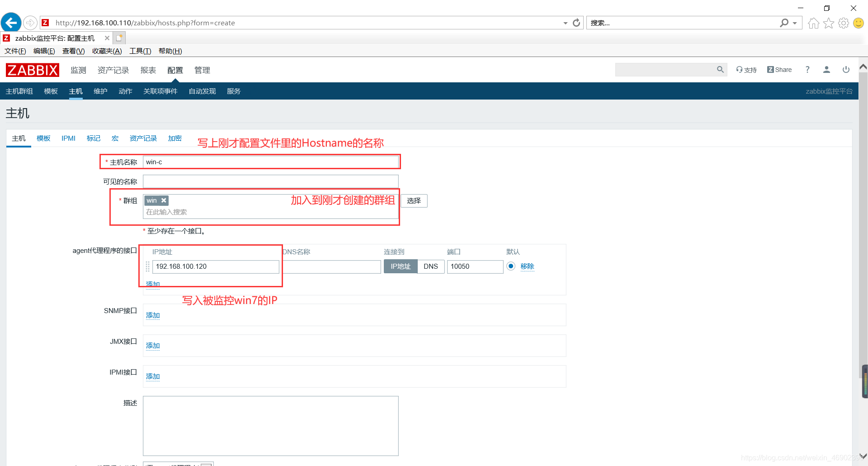Screen dimensions: 868x466
Task: Switch to the IPMI form tab
Action: click(x=69, y=138)
